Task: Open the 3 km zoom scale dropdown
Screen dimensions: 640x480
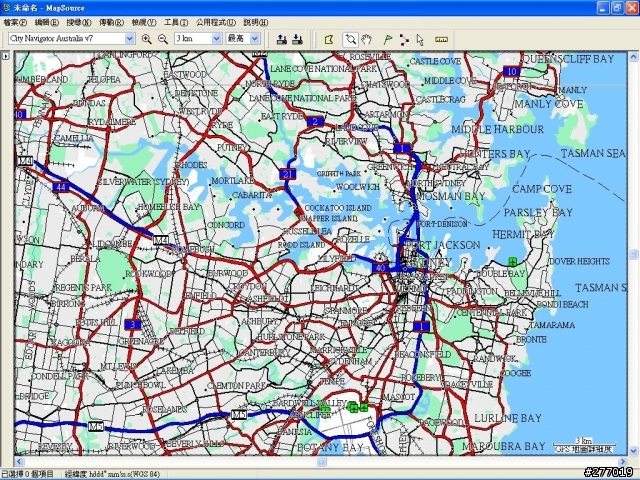Action: click(x=216, y=39)
